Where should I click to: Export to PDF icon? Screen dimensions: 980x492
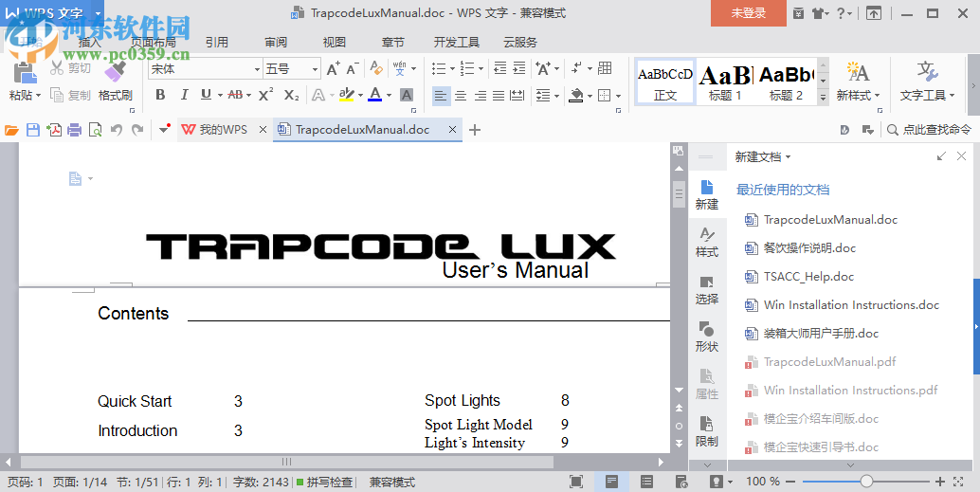pos(54,130)
